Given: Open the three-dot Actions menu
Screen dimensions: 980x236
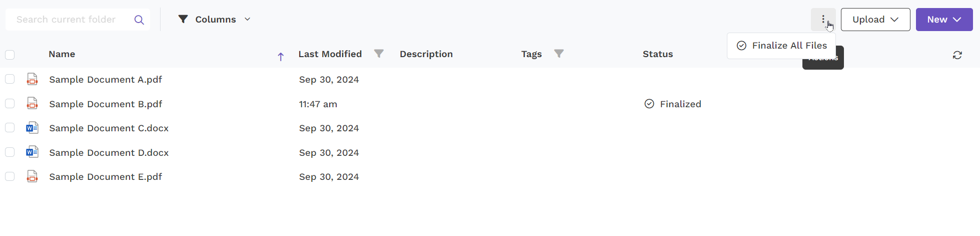Looking at the screenshot, I should pos(823,20).
